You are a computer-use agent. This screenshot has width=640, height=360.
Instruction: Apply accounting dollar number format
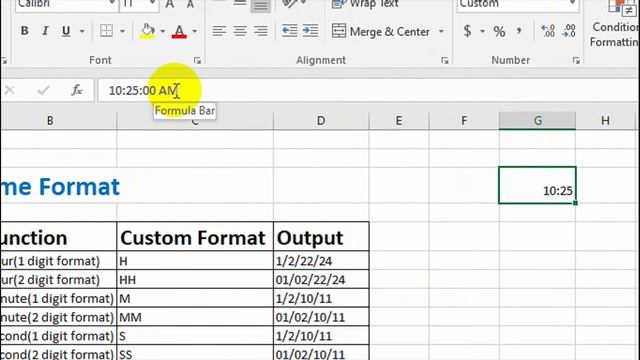point(468,31)
